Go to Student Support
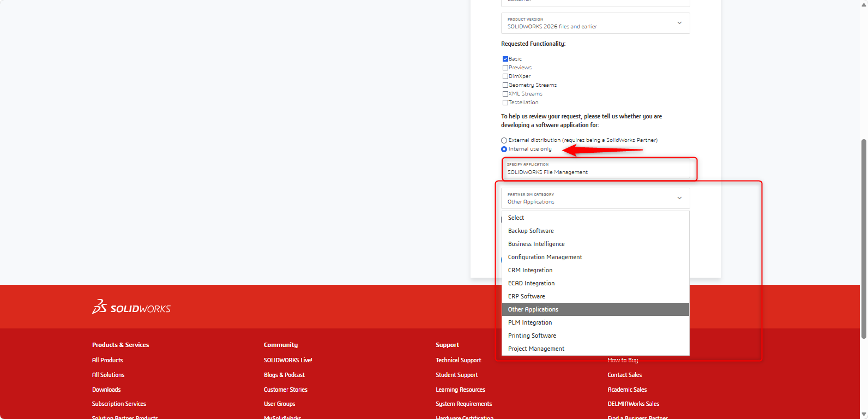Viewport: 868px width, 419px height. tap(457, 375)
